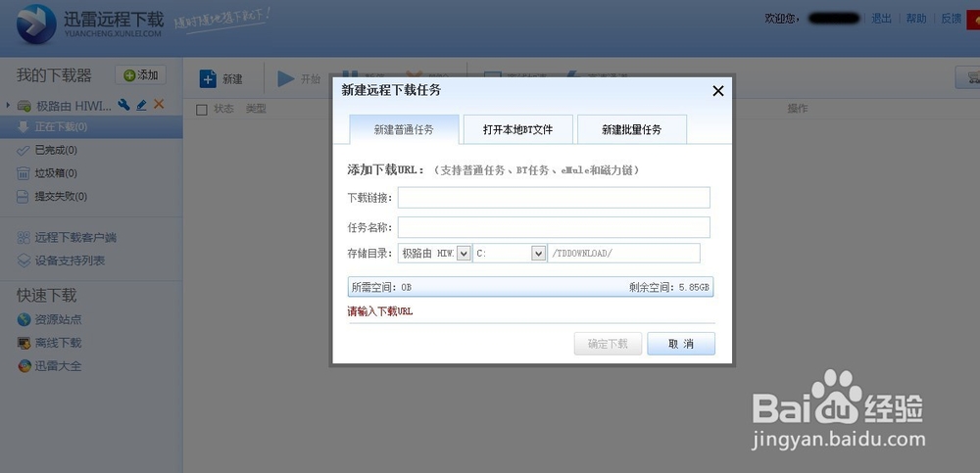
Task: Close the 新建远程下载任务 dialog
Action: [718, 91]
